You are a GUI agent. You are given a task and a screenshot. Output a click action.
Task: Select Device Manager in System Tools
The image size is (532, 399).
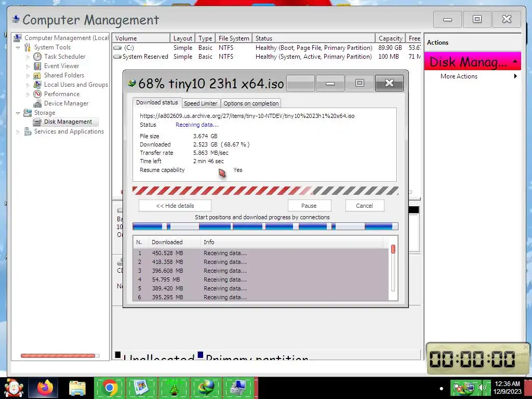[66, 103]
